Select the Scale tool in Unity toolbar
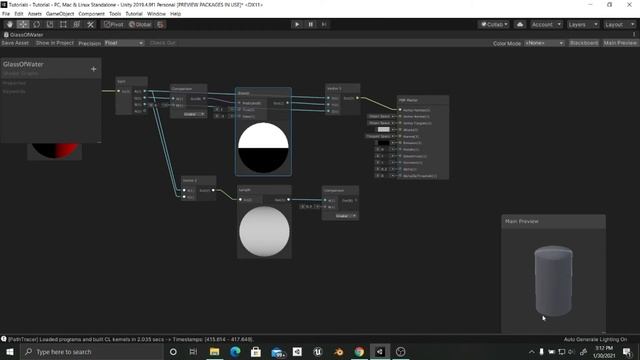Viewport: 640px width, 360px height. [x=50, y=24]
